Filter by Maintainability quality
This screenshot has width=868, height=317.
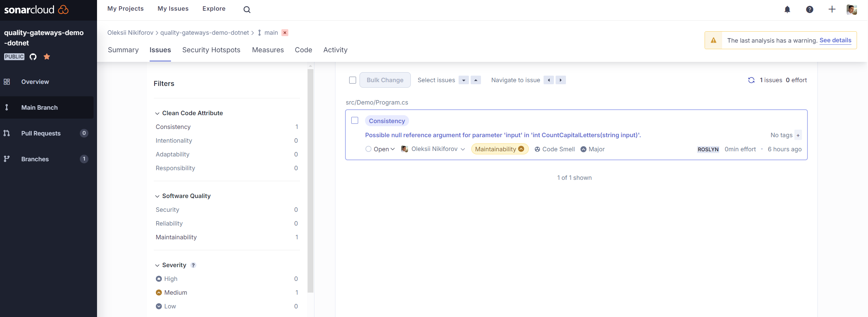227,237
